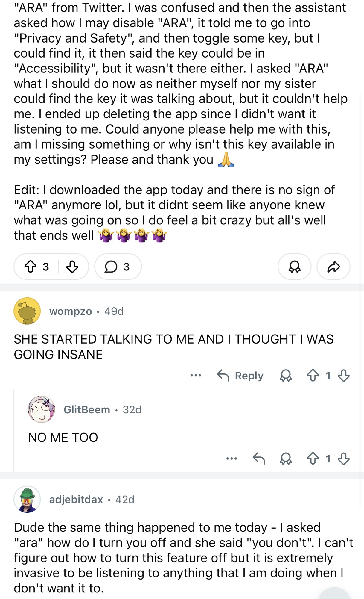Upvote GlitBeem's reply
Image resolution: width=364 pixels, height=599 pixels.
313,459
